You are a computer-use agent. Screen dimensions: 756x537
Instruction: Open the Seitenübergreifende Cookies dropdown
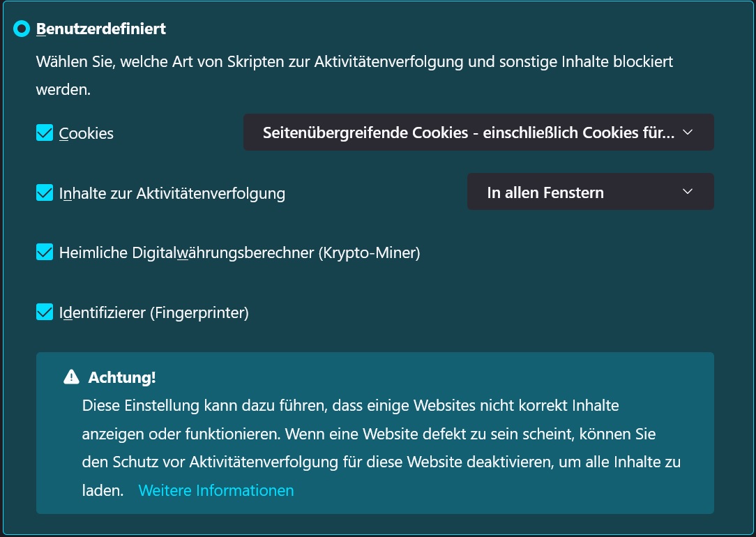[478, 132]
